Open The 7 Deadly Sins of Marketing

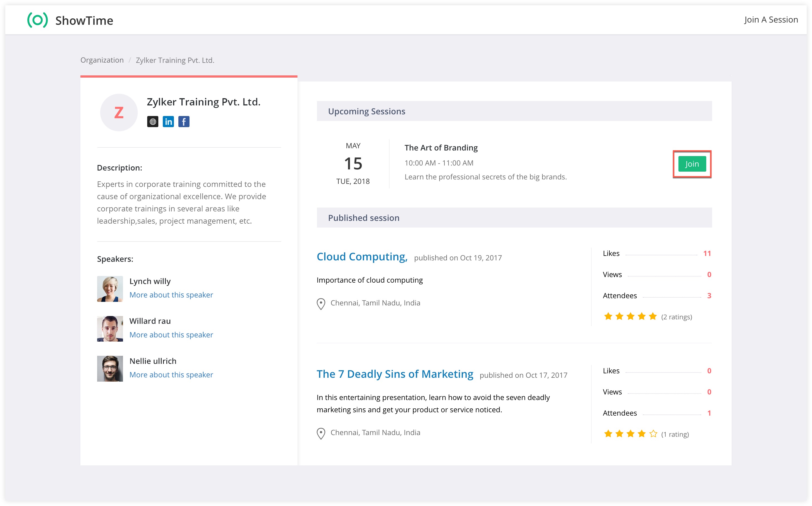point(395,374)
